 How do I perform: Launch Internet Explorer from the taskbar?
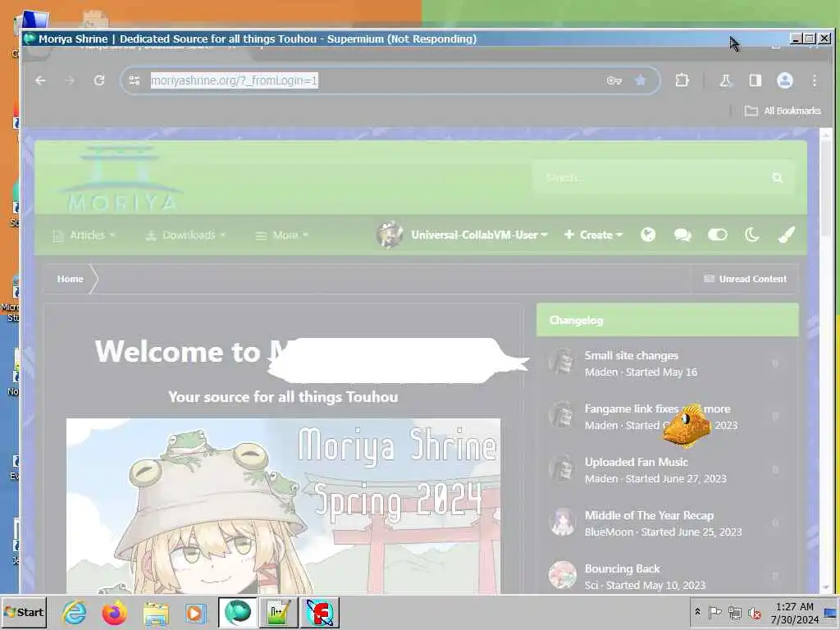(74, 613)
